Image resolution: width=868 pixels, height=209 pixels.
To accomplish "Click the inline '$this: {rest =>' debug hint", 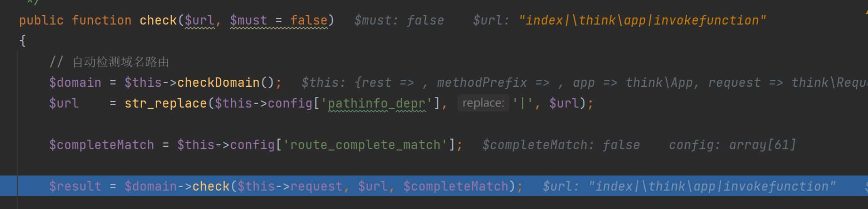I will click(357, 83).
